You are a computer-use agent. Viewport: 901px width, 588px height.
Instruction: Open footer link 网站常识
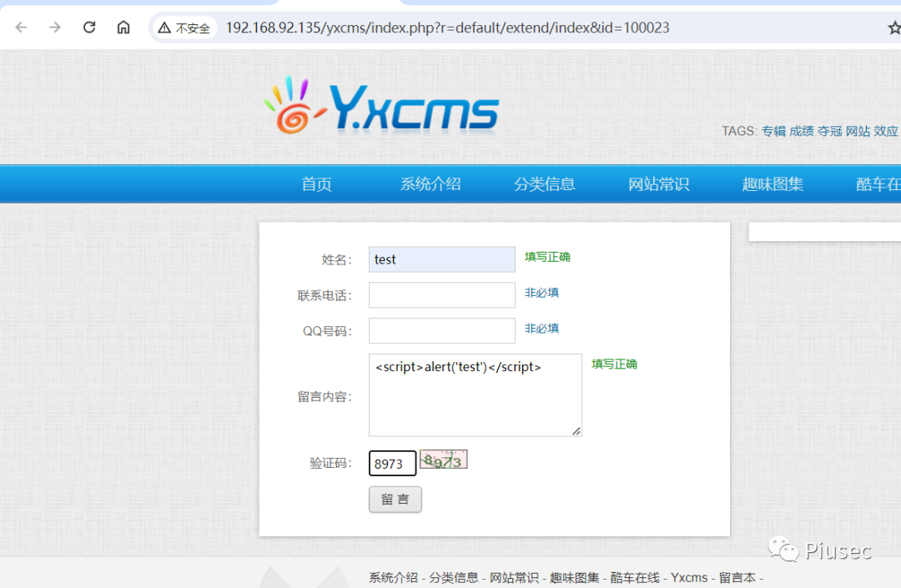pyautogui.click(x=514, y=578)
